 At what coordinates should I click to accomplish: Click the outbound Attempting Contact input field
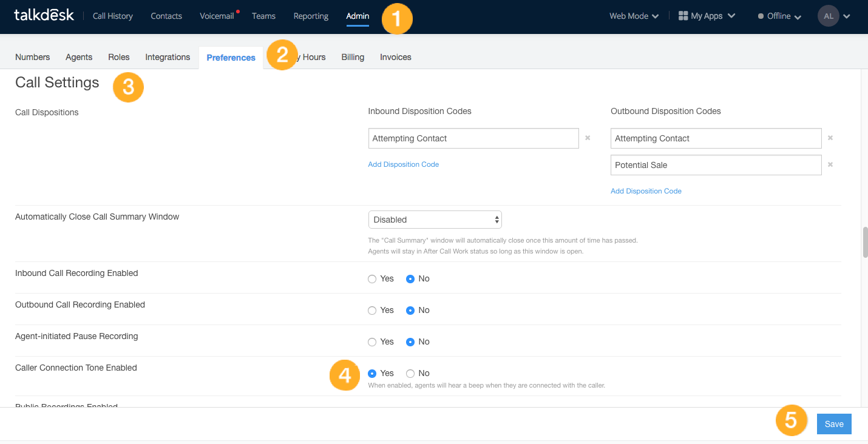tap(716, 138)
